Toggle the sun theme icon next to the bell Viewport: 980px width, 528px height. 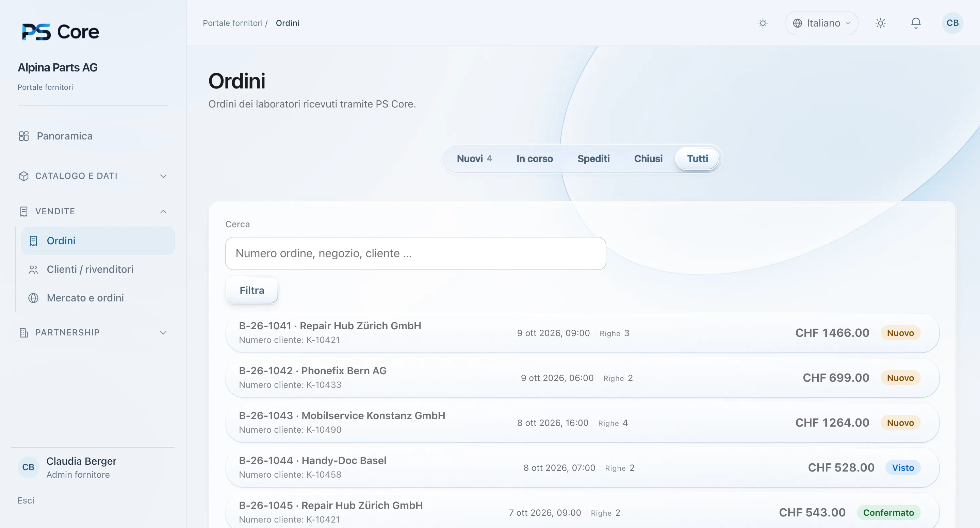click(880, 23)
